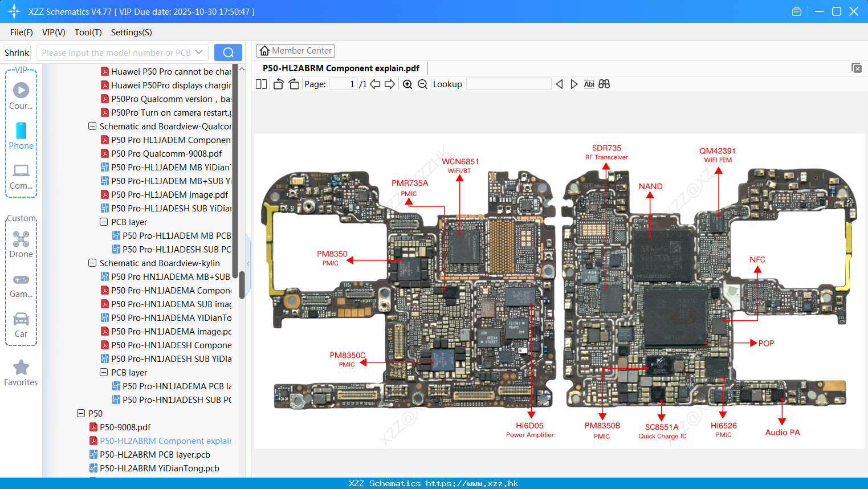
Task: Collapse Schematic and Boardview-Qualcomm node
Action: [x=92, y=127]
